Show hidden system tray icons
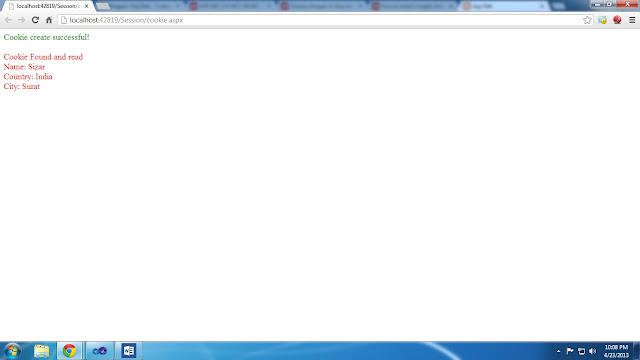The width and height of the screenshot is (640, 360). coord(558,351)
